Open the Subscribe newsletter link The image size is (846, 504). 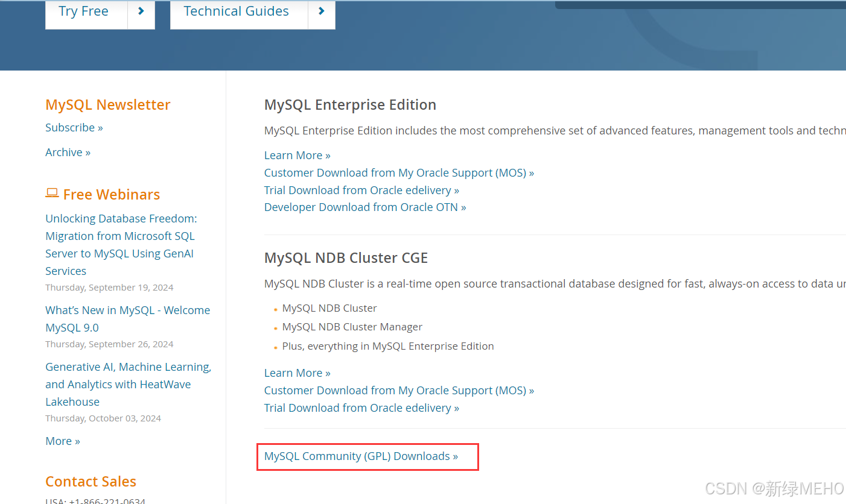74,128
